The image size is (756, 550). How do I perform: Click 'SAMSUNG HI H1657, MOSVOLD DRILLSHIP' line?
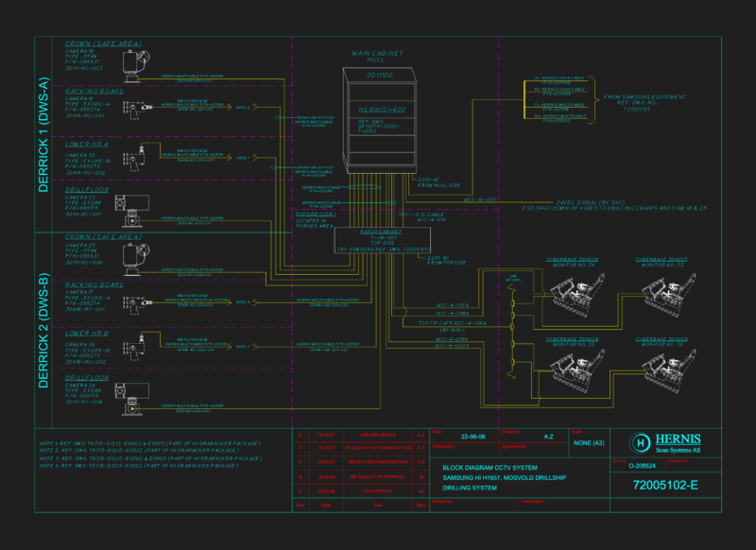[x=505, y=477]
